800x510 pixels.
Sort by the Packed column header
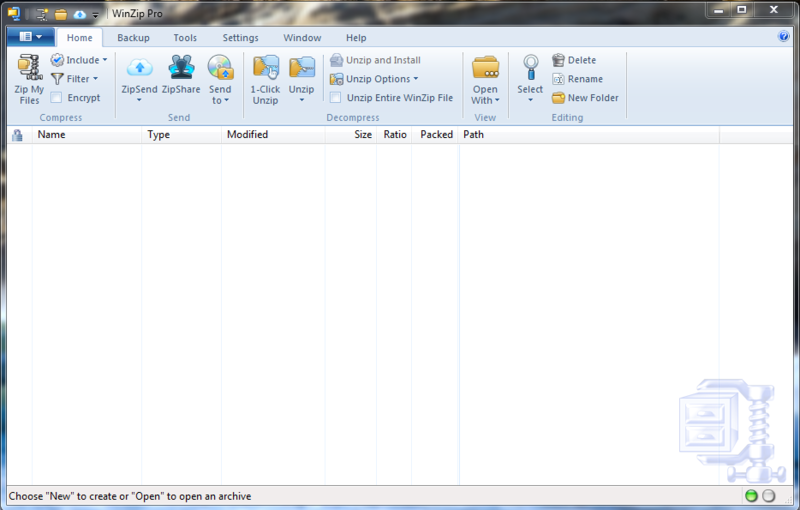[x=436, y=135]
